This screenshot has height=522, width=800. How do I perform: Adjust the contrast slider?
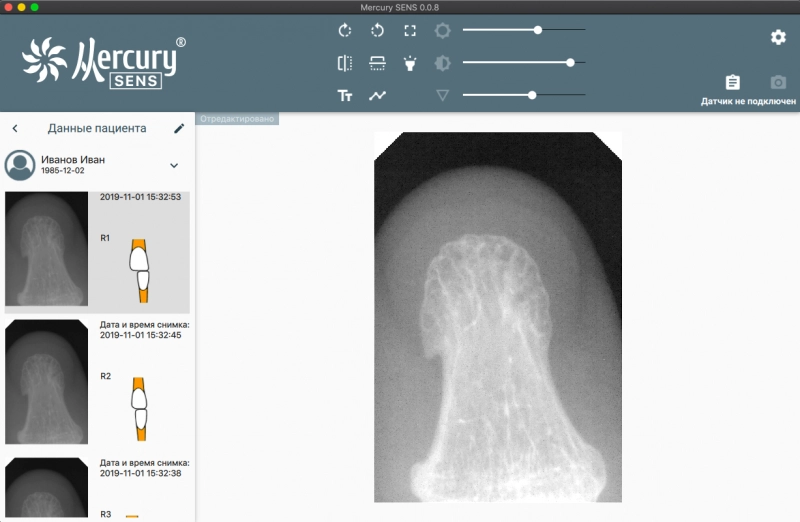click(x=570, y=62)
